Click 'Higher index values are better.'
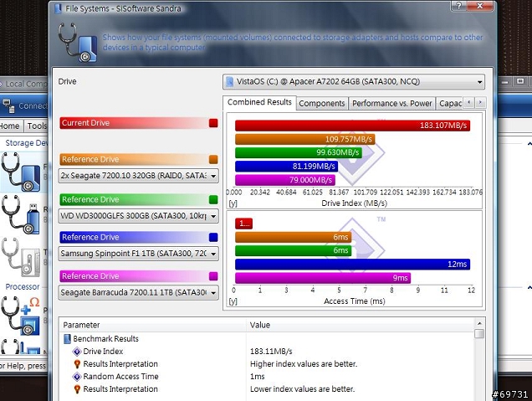 (x=304, y=364)
